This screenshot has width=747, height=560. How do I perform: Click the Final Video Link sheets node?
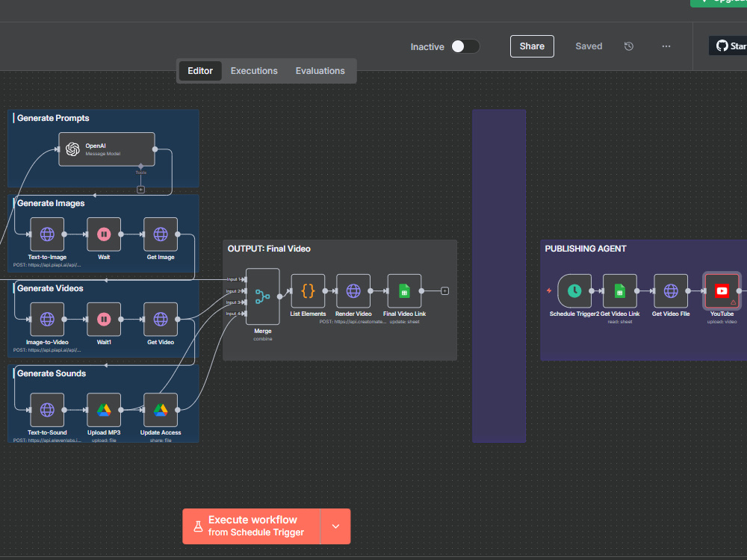click(404, 290)
